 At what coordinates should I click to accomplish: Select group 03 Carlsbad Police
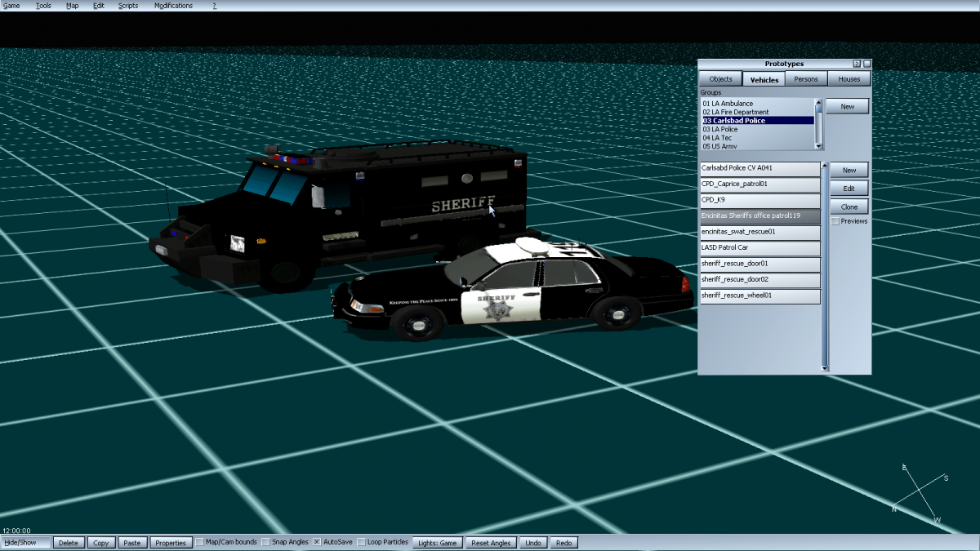[758, 120]
